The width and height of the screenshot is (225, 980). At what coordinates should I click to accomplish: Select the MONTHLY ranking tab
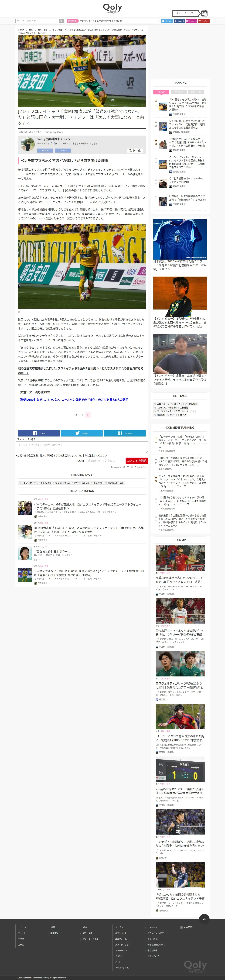click(196, 92)
